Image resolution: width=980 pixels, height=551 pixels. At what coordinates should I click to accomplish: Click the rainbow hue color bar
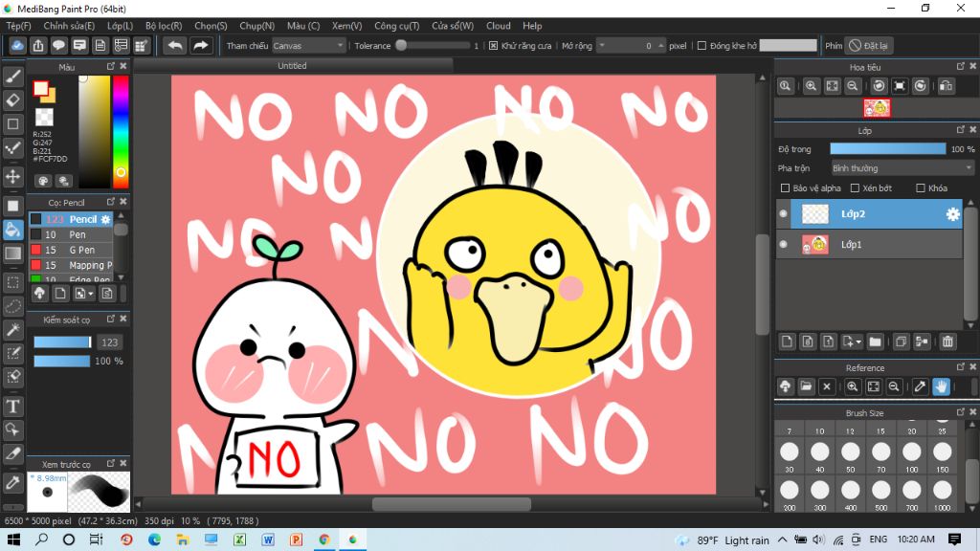[x=121, y=131]
